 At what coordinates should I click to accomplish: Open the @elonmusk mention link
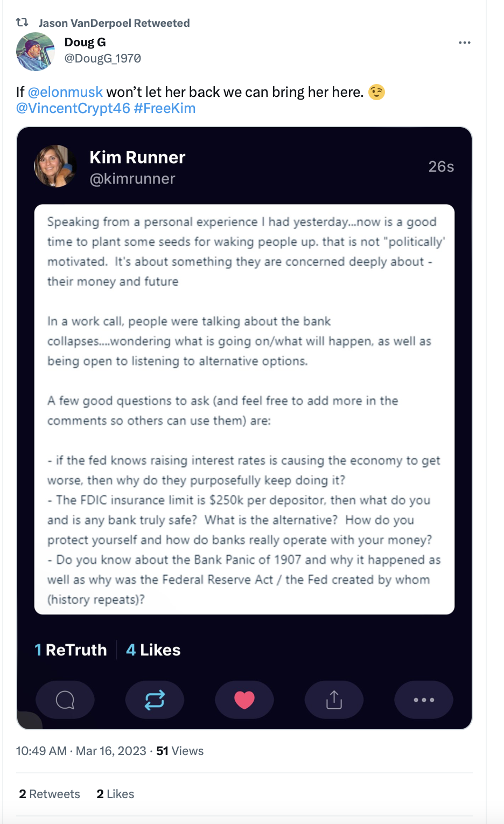pos(65,92)
